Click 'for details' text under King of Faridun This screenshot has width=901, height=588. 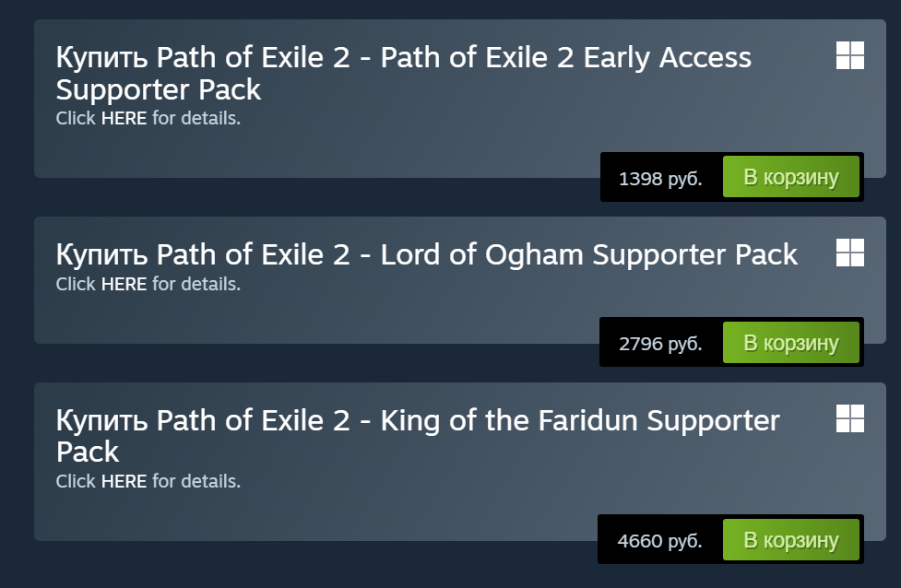tap(196, 481)
